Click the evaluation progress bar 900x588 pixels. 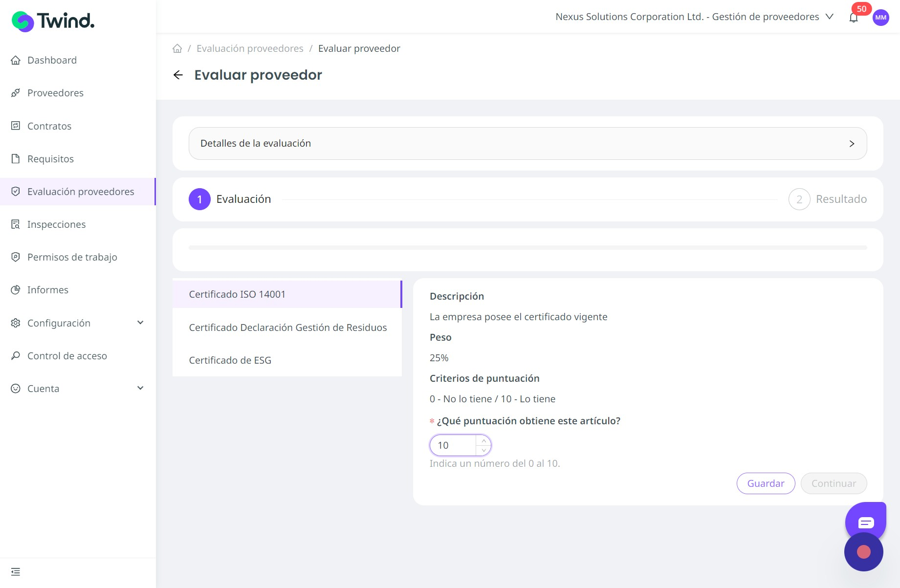pyautogui.click(x=528, y=247)
